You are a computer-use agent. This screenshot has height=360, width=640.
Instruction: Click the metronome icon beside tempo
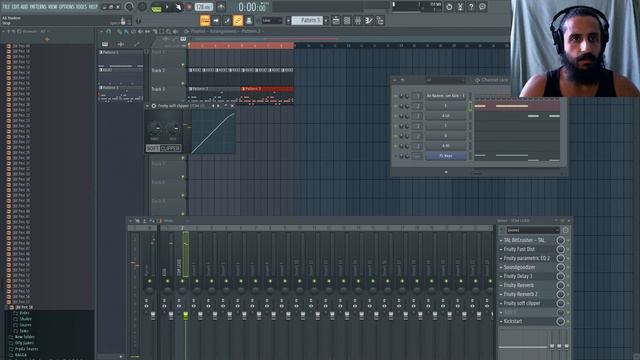tap(221, 7)
